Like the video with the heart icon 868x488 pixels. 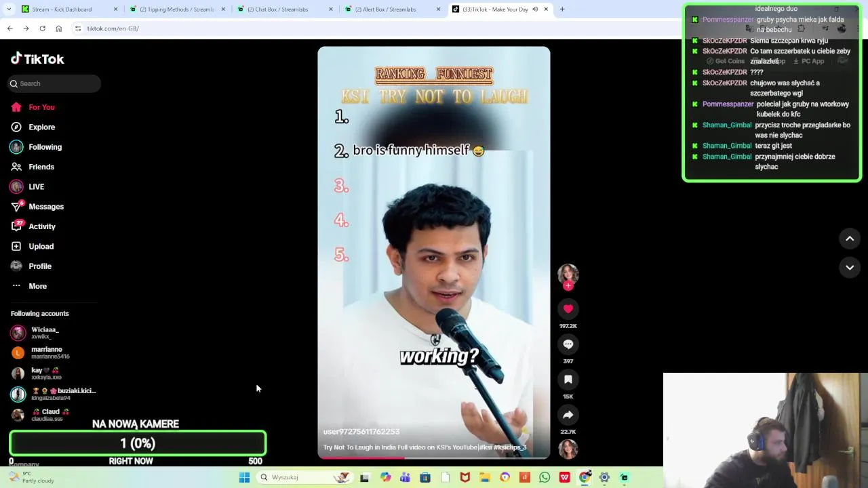pos(568,309)
